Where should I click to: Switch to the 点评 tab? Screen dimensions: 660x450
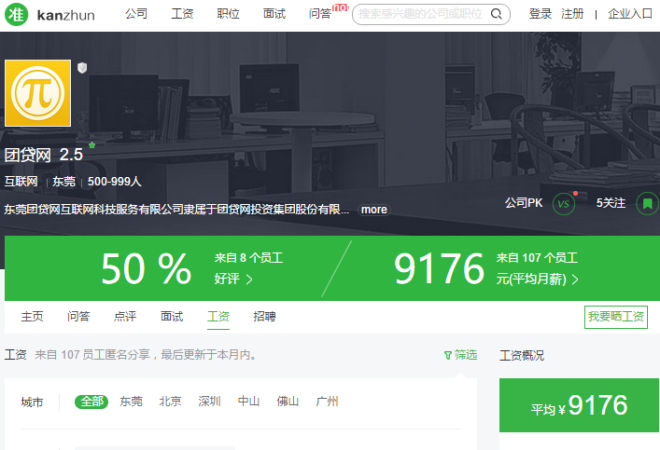pyautogui.click(x=125, y=316)
